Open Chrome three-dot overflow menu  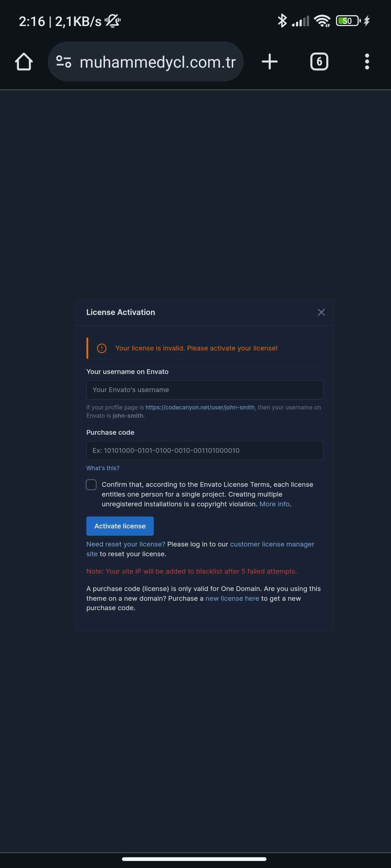[367, 61]
